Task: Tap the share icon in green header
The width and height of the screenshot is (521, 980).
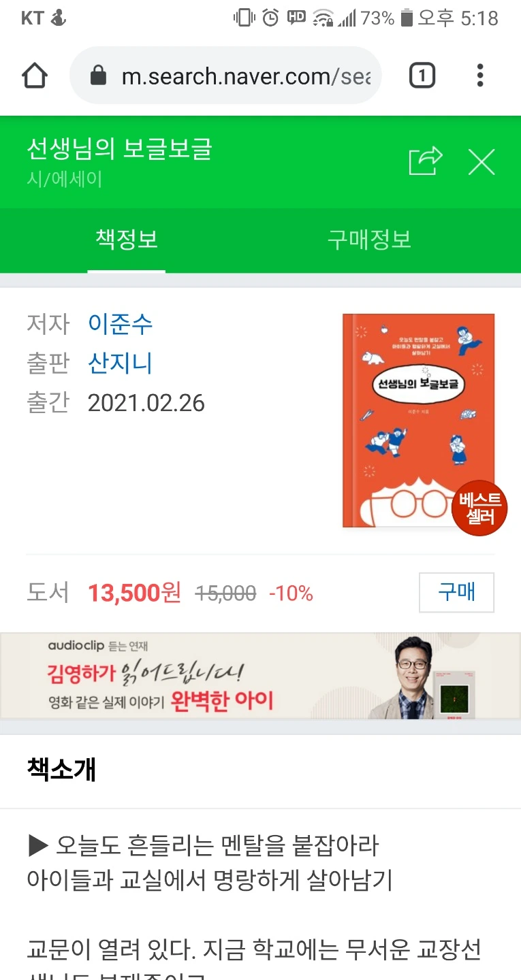Action: (x=425, y=162)
